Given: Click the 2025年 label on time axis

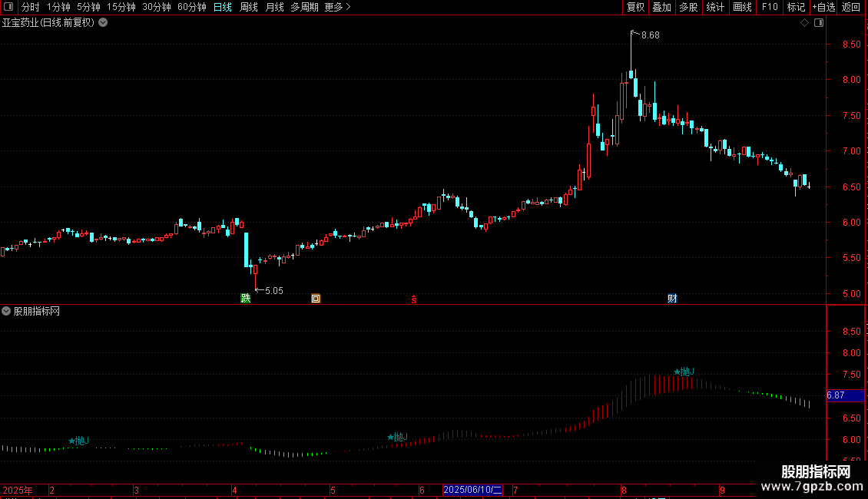Looking at the screenshot, I should pos(18,490).
